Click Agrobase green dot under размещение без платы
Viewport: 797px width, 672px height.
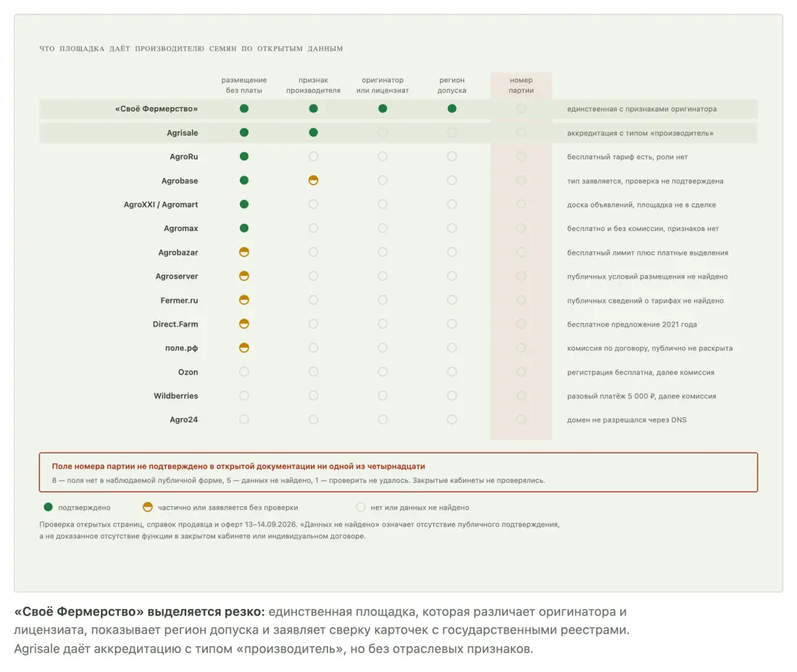click(x=244, y=180)
